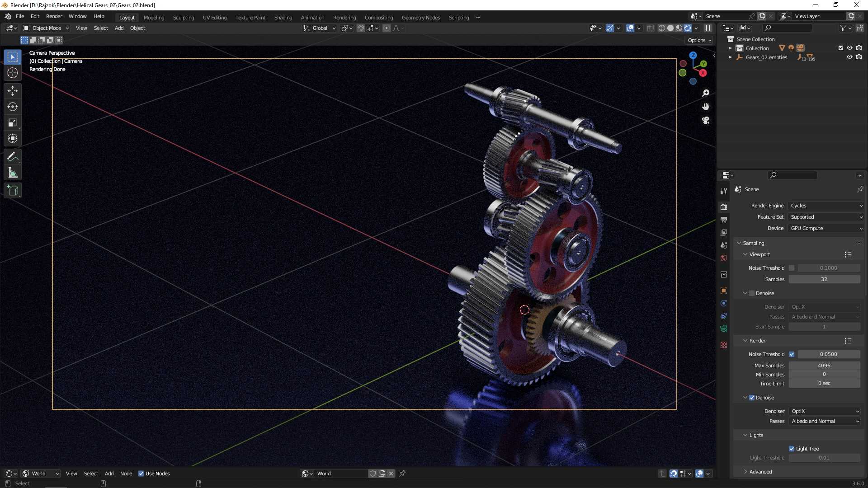Disable Render Noise Threshold checkbox
The height and width of the screenshot is (488, 868).
[x=792, y=354]
